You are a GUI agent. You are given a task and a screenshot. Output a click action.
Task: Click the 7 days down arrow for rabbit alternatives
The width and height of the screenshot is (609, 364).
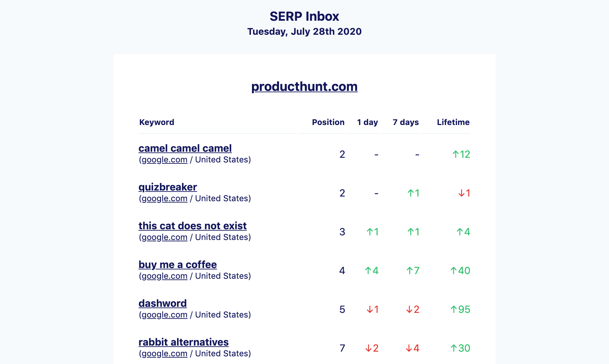click(x=412, y=348)
